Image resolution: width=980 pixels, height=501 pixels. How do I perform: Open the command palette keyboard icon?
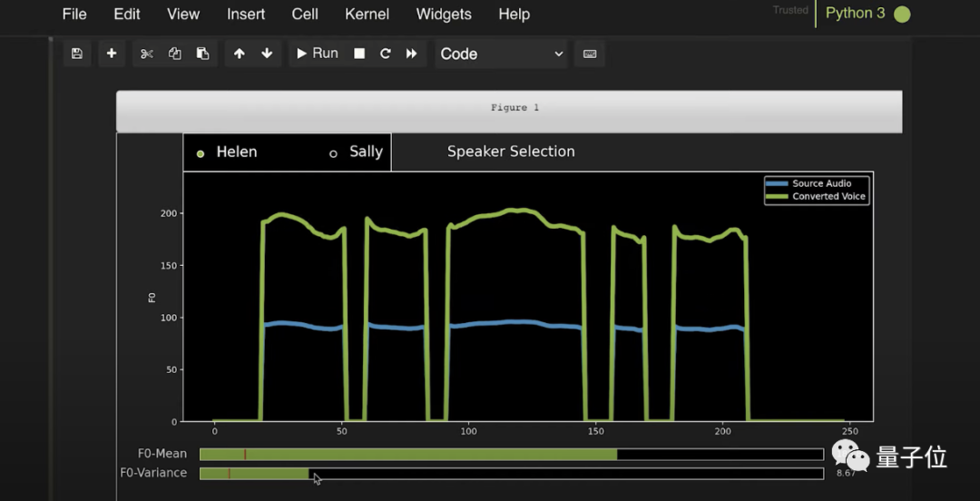(x=590, y=54)
